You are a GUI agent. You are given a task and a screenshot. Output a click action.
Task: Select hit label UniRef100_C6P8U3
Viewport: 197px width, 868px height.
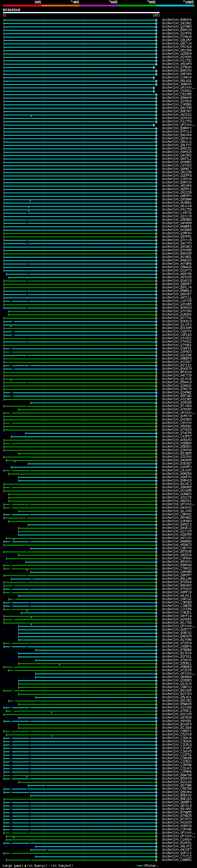[x=176, y=351]
